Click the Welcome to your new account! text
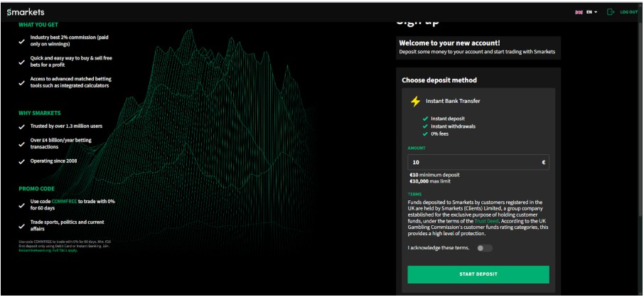Viewport: 644px width, 297px height. (x=450, y=43)
